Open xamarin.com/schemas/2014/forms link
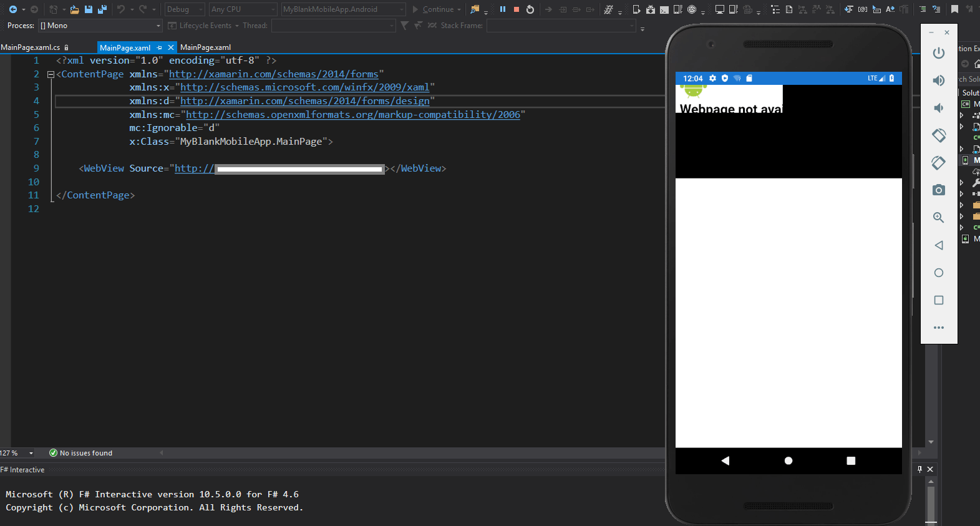This screenshot has height=526, width=980. (x=274, y=74)
